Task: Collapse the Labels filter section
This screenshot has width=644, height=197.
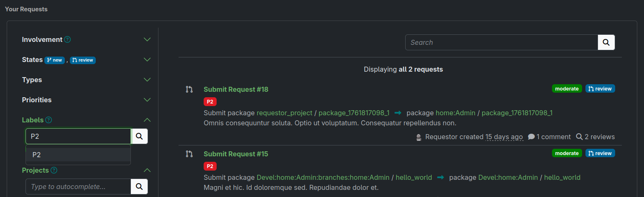Action: pyautogui.click(x=147, y=120)
